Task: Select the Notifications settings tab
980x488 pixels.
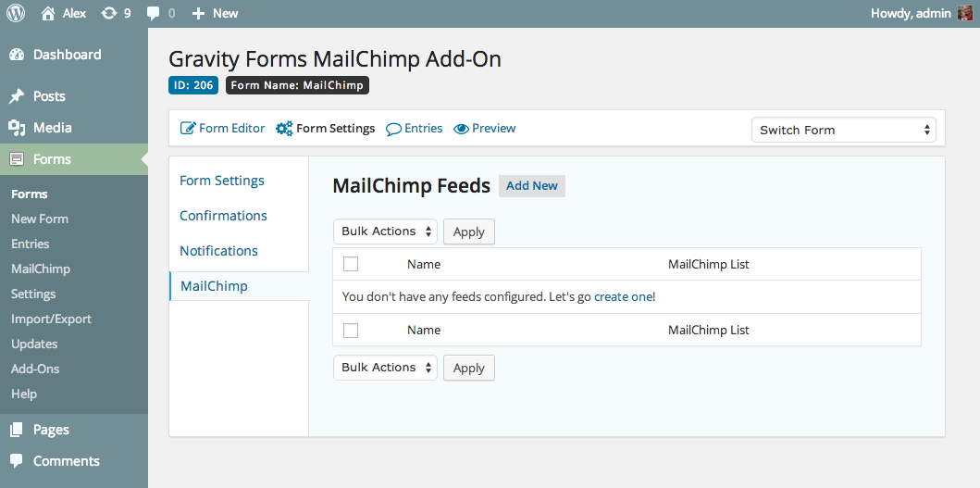Action: pyautogui.click(x=218, y=251)
